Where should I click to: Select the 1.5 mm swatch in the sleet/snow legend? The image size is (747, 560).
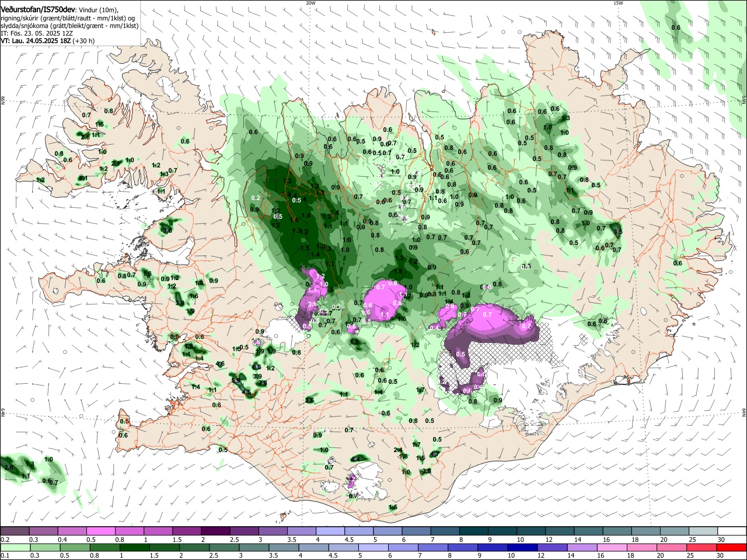point(187,531)
